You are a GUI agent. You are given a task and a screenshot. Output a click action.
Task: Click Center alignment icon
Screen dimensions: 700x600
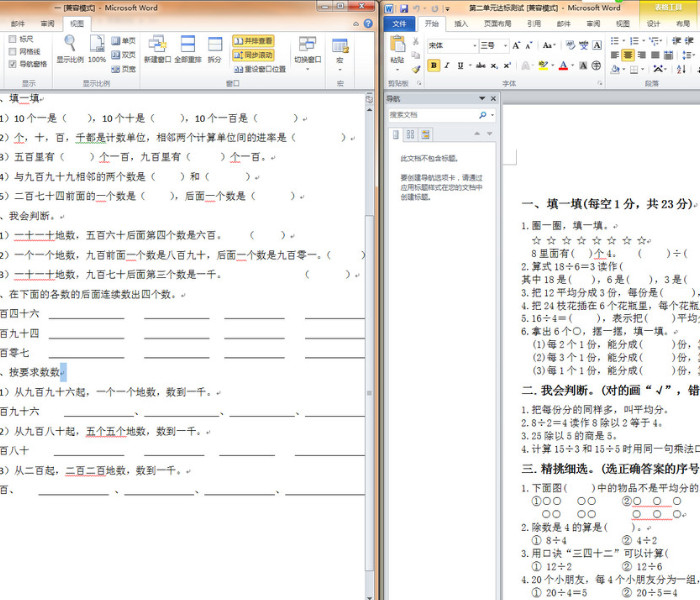(x=628, y=55)
